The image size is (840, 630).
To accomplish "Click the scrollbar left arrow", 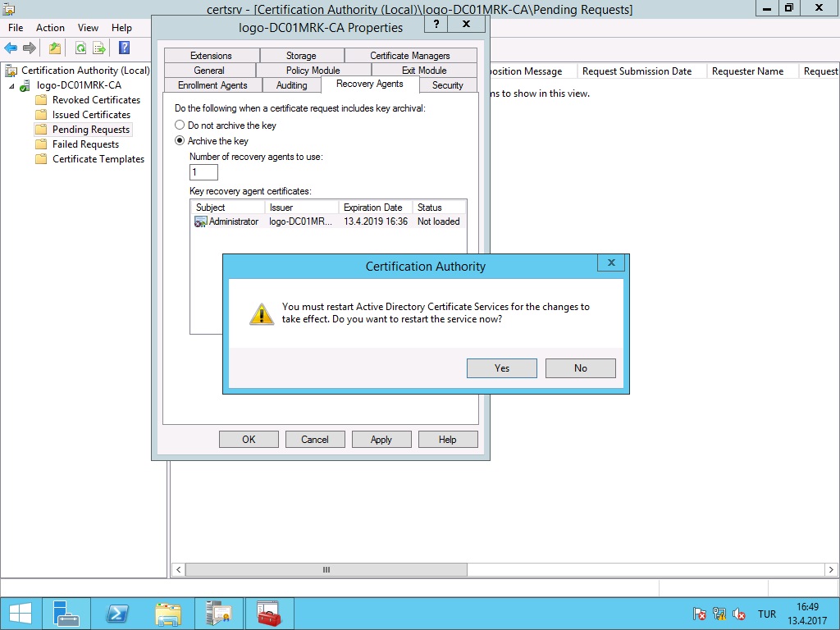I will (178, 569).
